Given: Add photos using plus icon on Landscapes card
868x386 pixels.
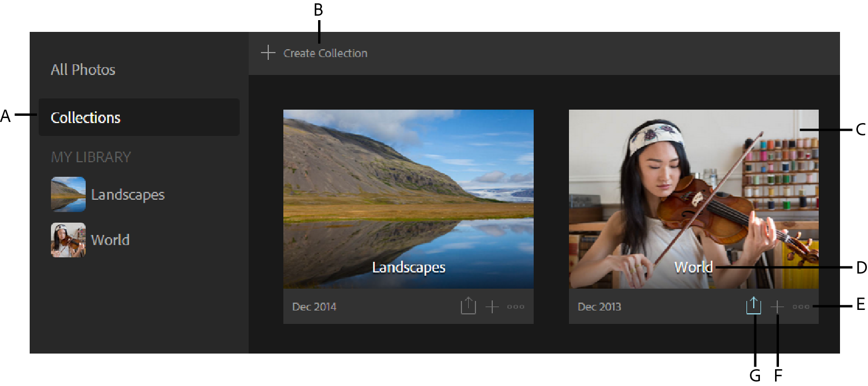Looking at the screenshot, I should [x=492, y=307].
